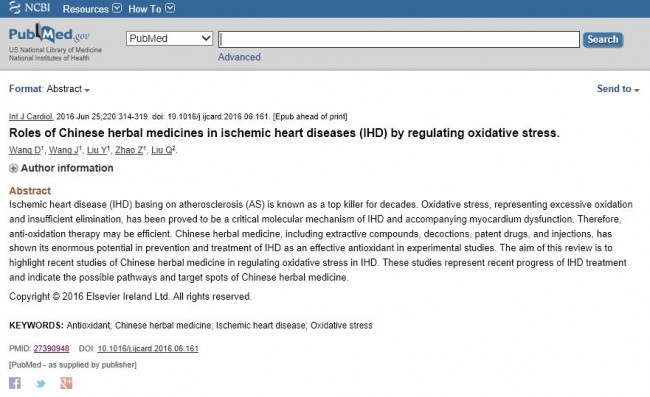
Task: Open author Zhao Z link
Action: [x=129, y=150]
